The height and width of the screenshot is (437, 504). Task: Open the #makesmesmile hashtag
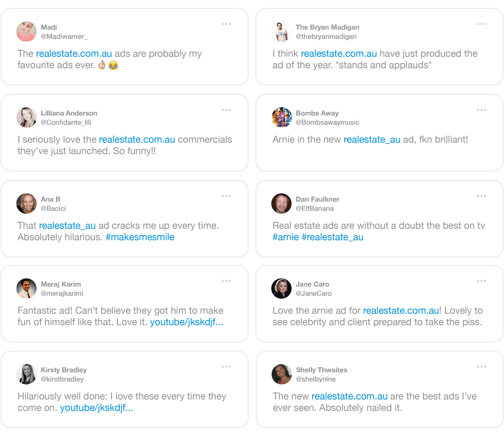[x=140, y=237]
